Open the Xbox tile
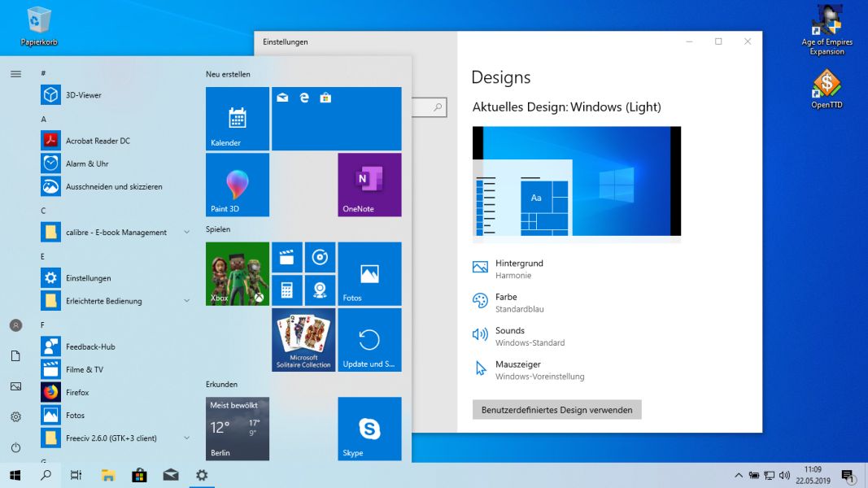 [238, 274]
